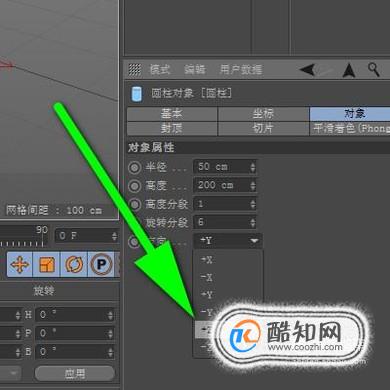This screenshot has width=390, height=390.
Task: Toggle the 半径 keyframe circle button
Action: [134, 167]
